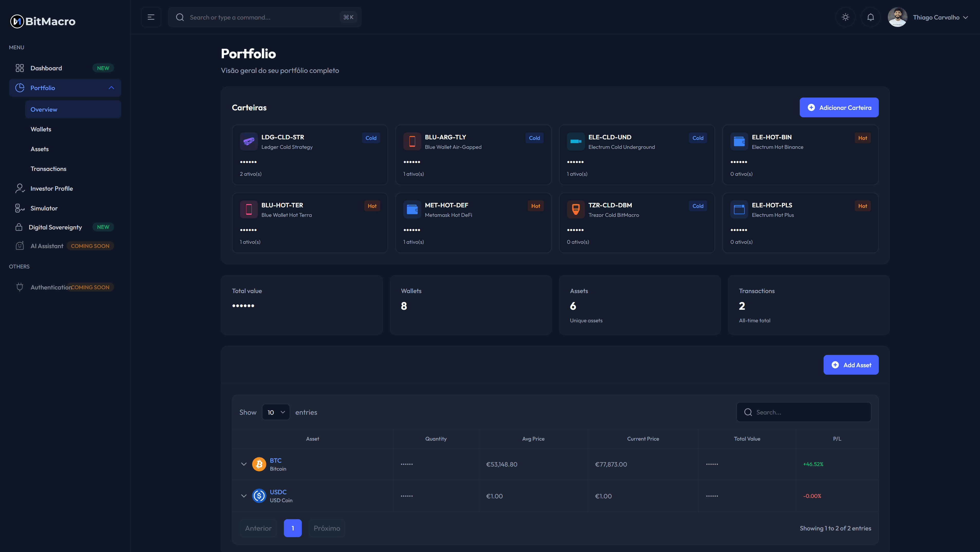
Task: Open the Transactions section in sidebar
Action: pyautogui.click(x=48, y=168)
